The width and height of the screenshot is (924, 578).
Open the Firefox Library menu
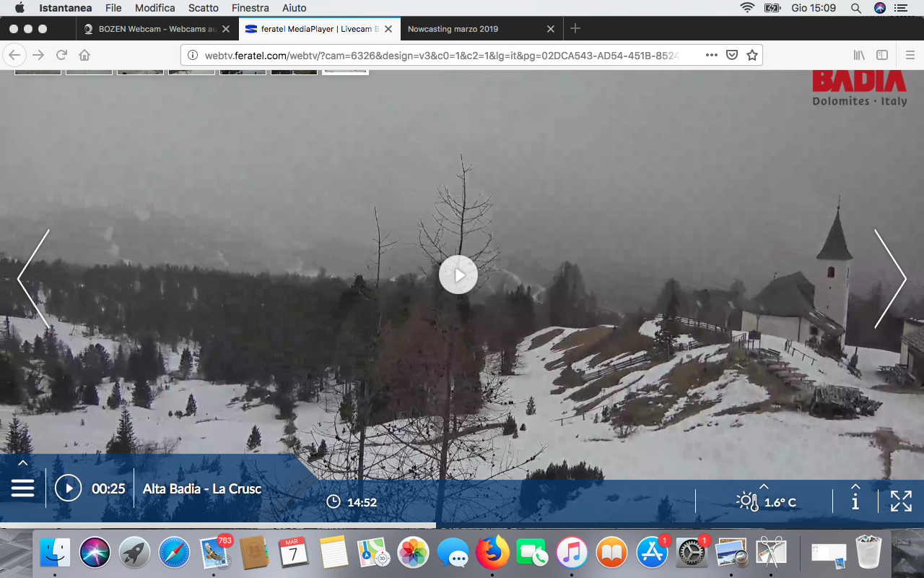click(x=860, y=55)
